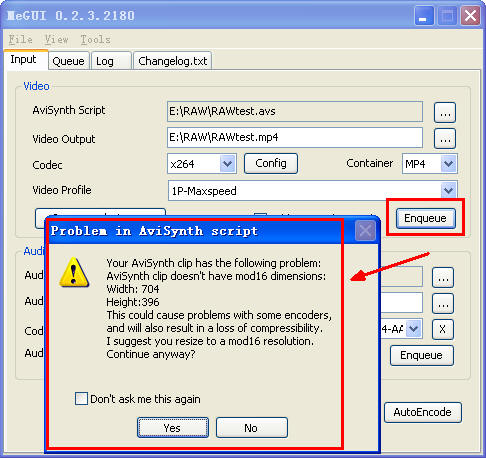Click the yellow warning icon in dialog
Image resolution: width=486 pixels, height=458 pixels.
pos(74,272)
